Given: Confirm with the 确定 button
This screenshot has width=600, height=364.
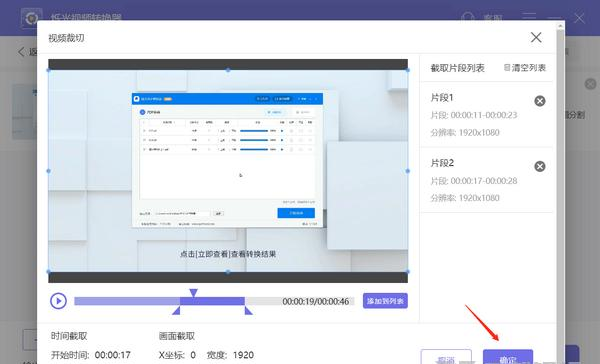Looking at the screenshot, I should [508, 357].
